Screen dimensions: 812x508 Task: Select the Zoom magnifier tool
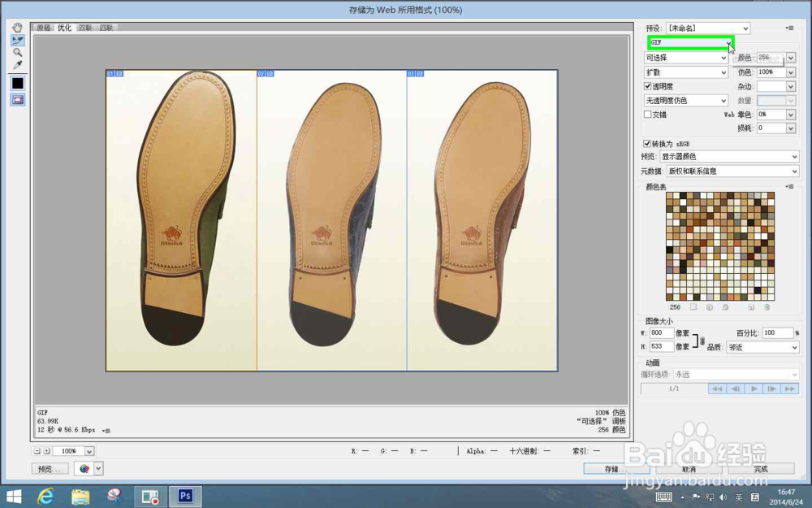point(18,52)
